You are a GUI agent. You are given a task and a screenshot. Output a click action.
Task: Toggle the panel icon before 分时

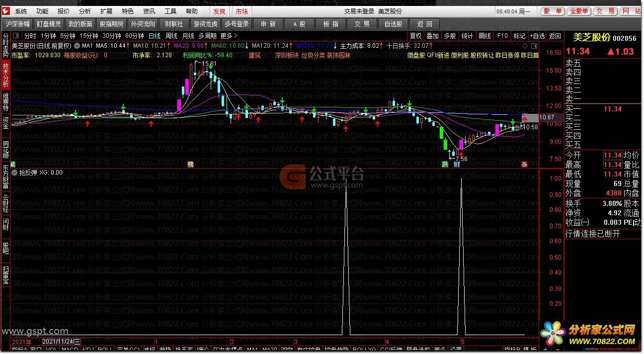pyautogui.click(x=16, y=36)
